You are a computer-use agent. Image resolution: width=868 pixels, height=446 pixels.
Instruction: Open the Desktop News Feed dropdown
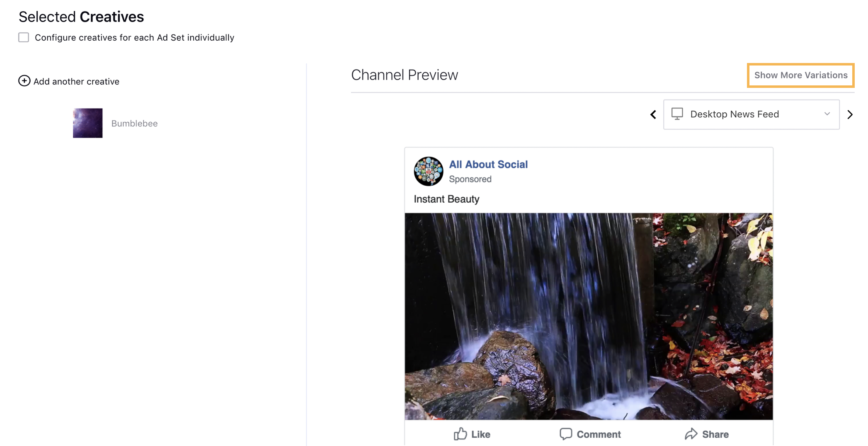(x=751, y=114)
